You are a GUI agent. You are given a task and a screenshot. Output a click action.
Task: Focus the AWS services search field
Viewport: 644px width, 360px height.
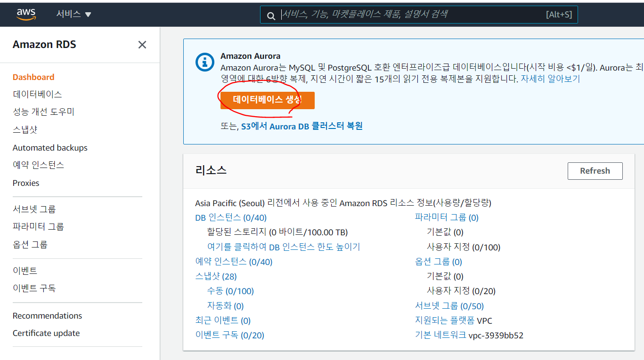pos(419,15)
